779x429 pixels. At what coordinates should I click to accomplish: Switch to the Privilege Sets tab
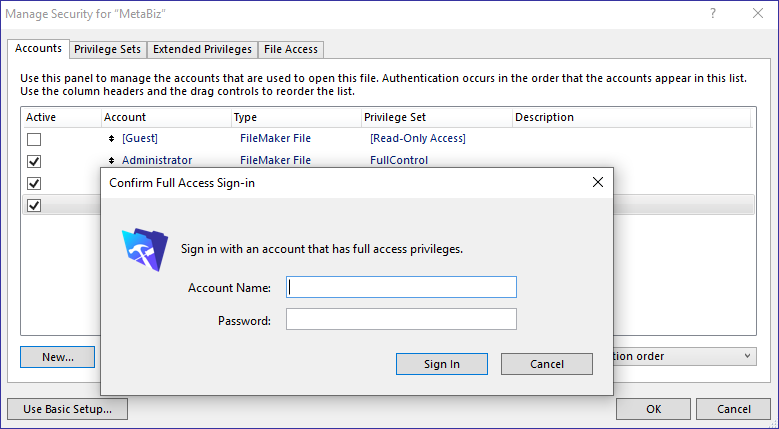pyautogui.click(x=108, y=49)
